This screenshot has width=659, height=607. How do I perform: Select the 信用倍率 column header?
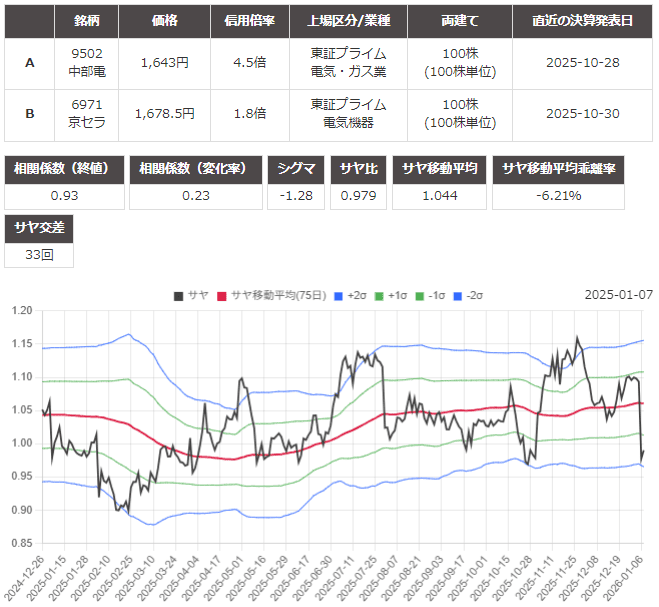247,21
